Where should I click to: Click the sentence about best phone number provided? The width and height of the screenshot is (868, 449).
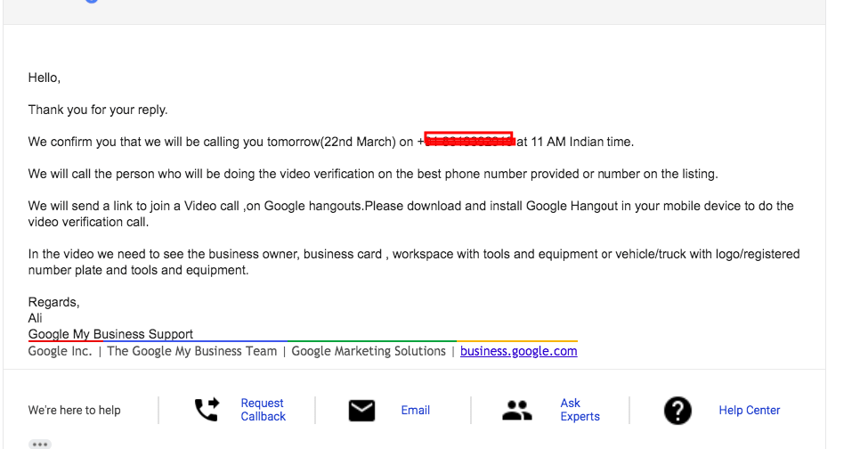(x=373, y=174)
